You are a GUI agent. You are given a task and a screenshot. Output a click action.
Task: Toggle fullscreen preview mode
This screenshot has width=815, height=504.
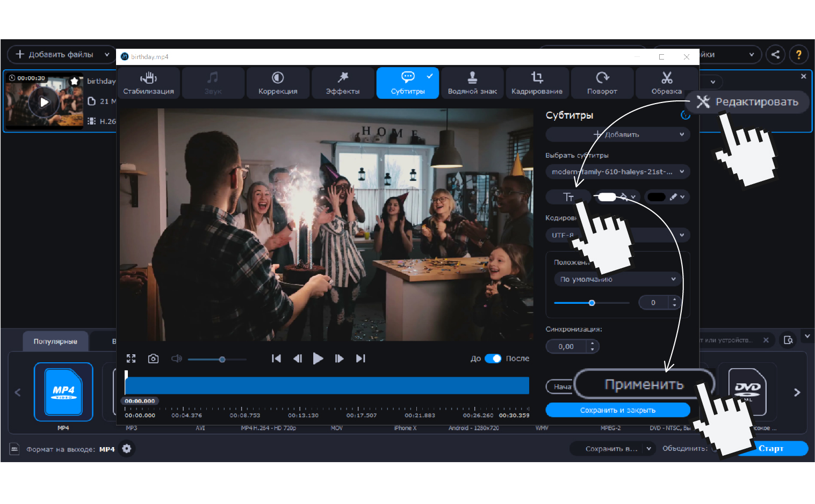pos(131,359)
